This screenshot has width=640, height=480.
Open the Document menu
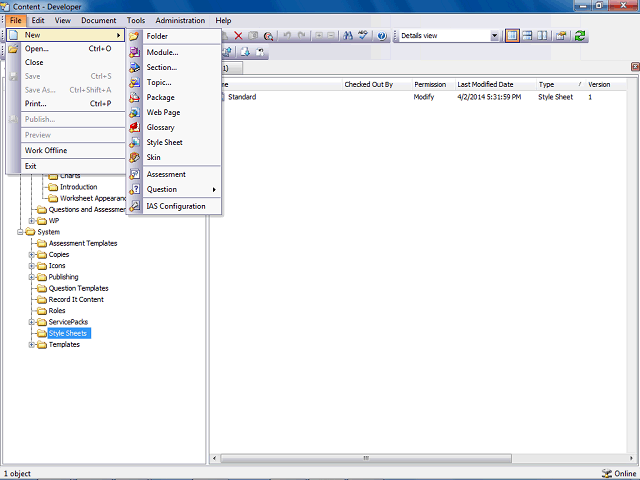pos(98,20)
